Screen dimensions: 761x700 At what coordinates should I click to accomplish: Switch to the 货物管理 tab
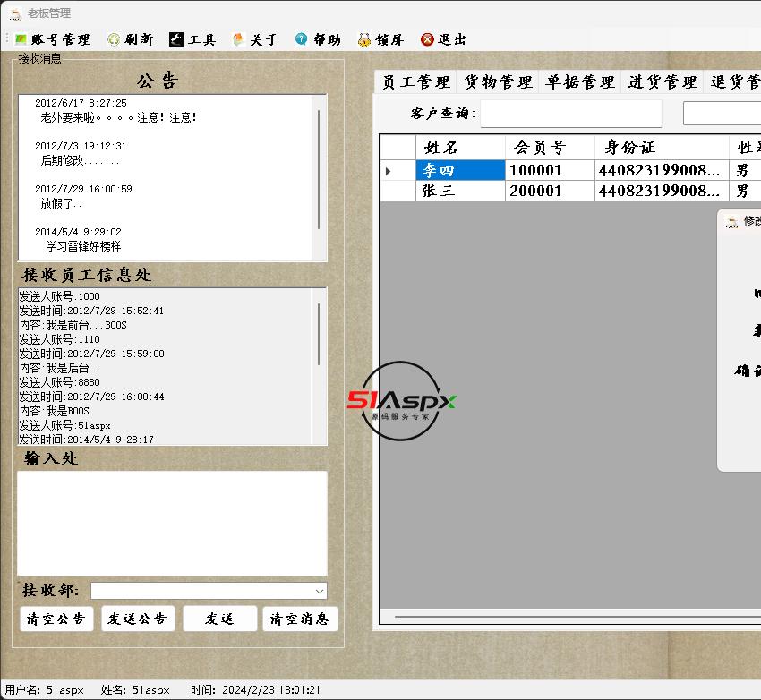coord(498,82)
